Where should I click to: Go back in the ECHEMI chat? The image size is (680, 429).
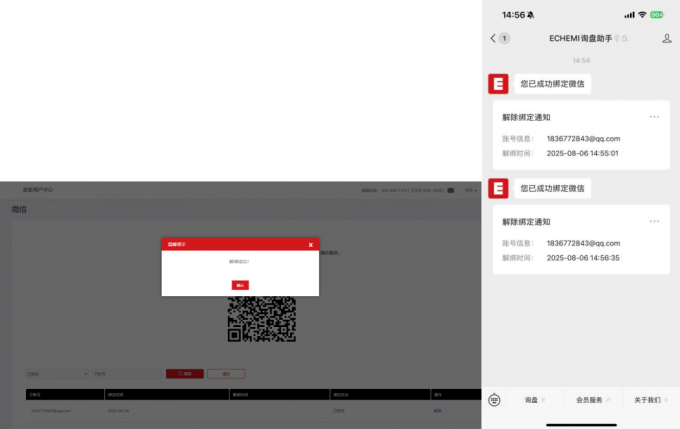[x=493, y=38]
